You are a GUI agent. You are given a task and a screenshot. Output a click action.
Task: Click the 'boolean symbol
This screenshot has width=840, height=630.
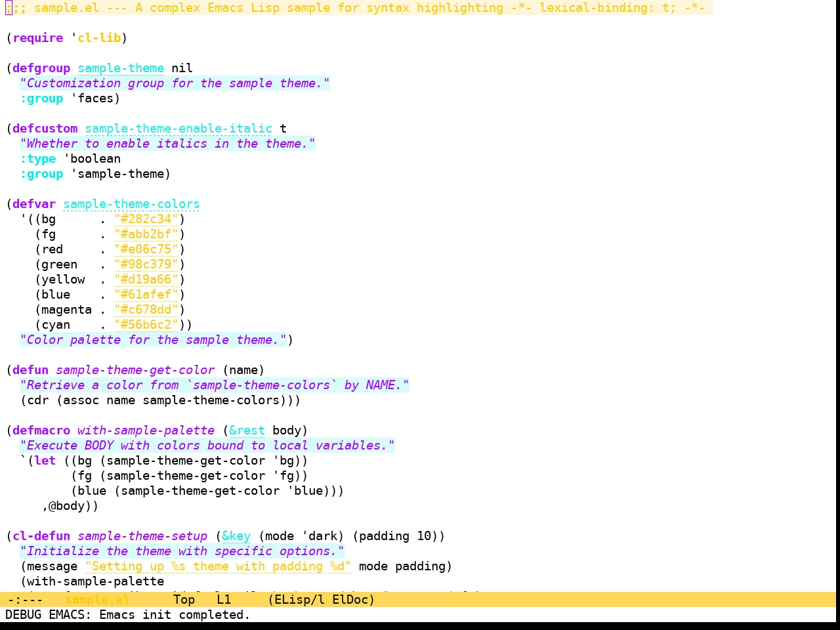click(x=92, y=159)
